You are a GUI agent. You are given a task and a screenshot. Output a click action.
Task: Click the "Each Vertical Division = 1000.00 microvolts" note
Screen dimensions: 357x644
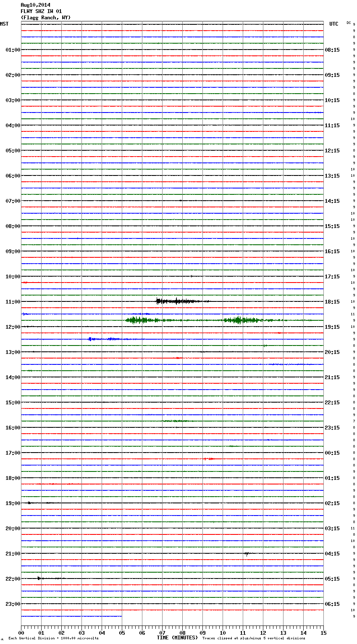[x=53, y=639]
